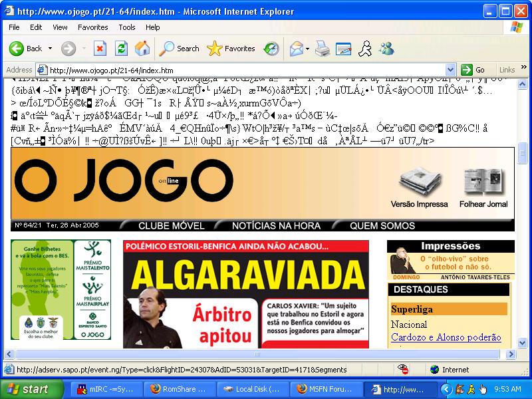
Task: Click the Go button
Action: point(473,70)
